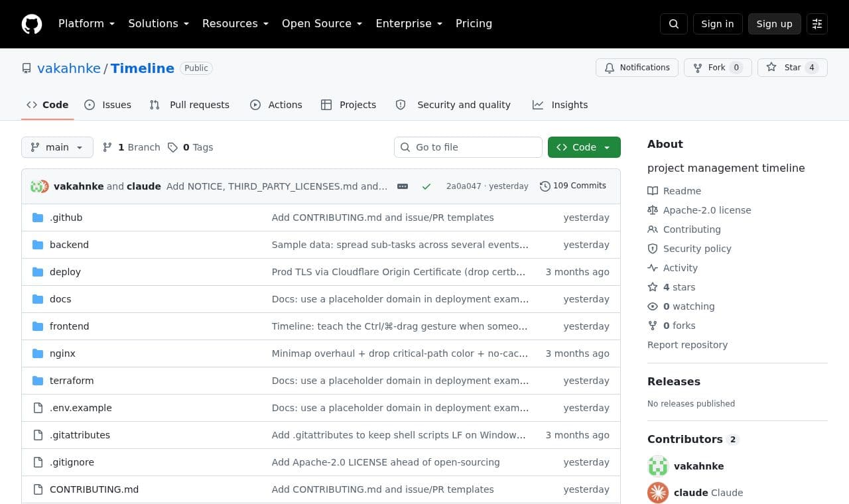Switch to the Pull requests tab
Viewport: 849px width, 504px height.
[190, 105]
